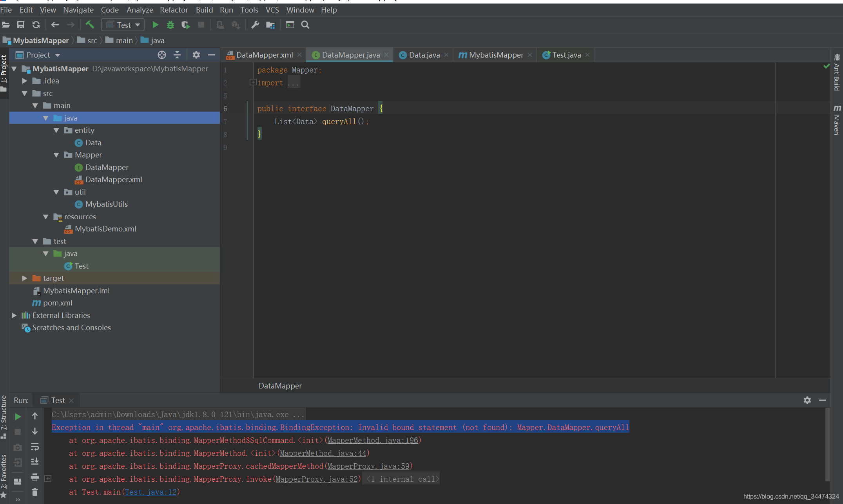Hide the Run panel with the minus icon
Screen dimensions: 843x504
[x=823, y=400]
